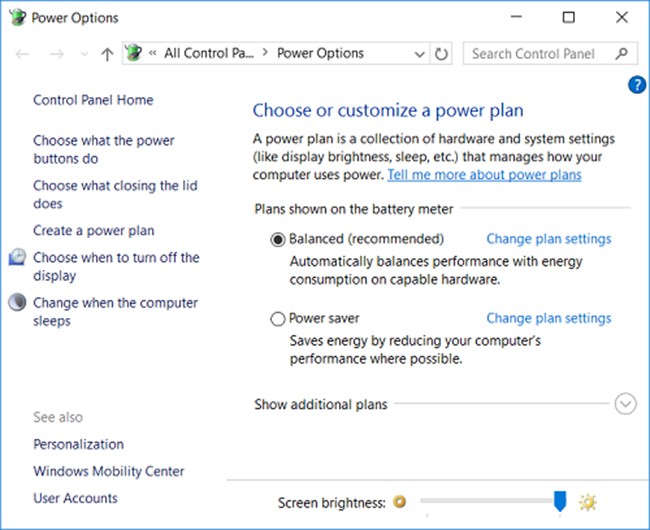Image resolution: width=650 pixels, height=530 pixels.
Task: Click the moon icon beside computer sleeps
Action: tap(17, 303)
